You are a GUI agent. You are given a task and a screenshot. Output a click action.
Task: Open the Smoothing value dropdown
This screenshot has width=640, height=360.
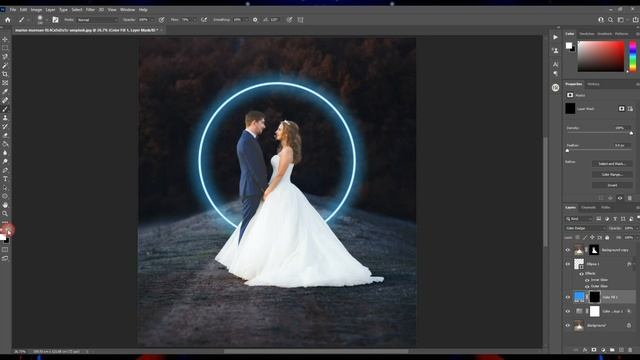[246, 20]
